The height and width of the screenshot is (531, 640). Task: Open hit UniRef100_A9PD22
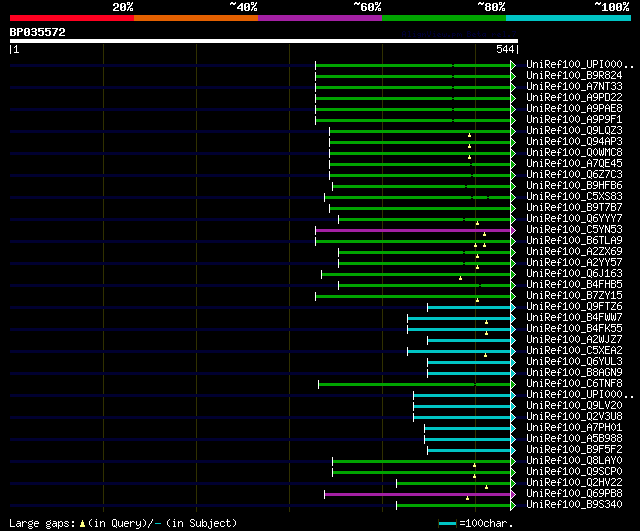point(574,98)
